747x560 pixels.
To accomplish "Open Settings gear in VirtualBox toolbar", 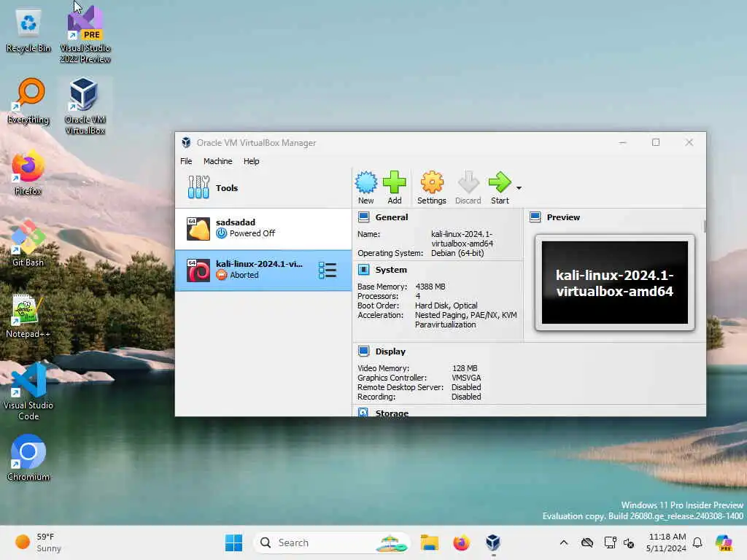I will pyautogui.click(x=432, y=187).
